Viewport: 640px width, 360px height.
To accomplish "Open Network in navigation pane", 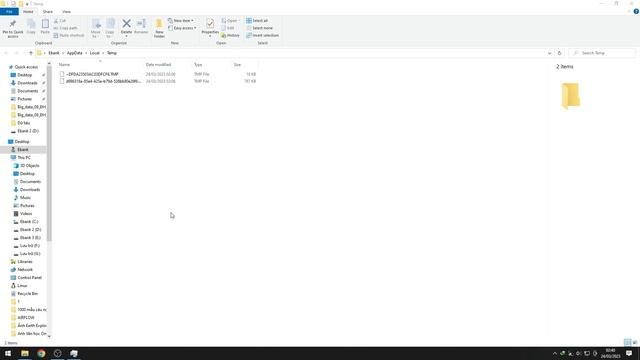I will click(x=24, y=270).
